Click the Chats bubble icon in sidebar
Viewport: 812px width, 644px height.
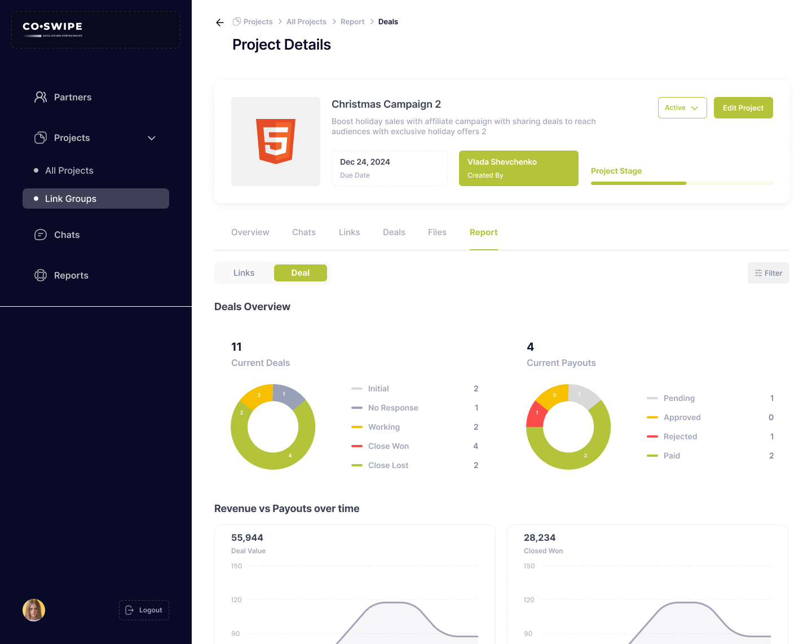coord(41,235)
